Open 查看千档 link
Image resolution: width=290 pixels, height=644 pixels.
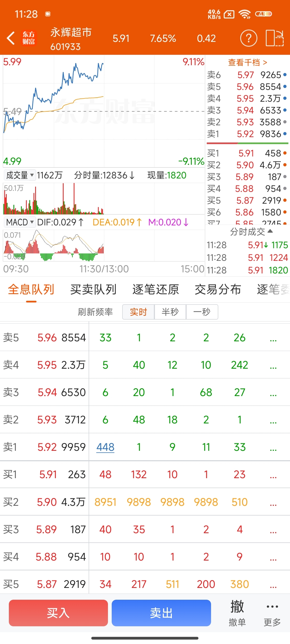point(248,63)
